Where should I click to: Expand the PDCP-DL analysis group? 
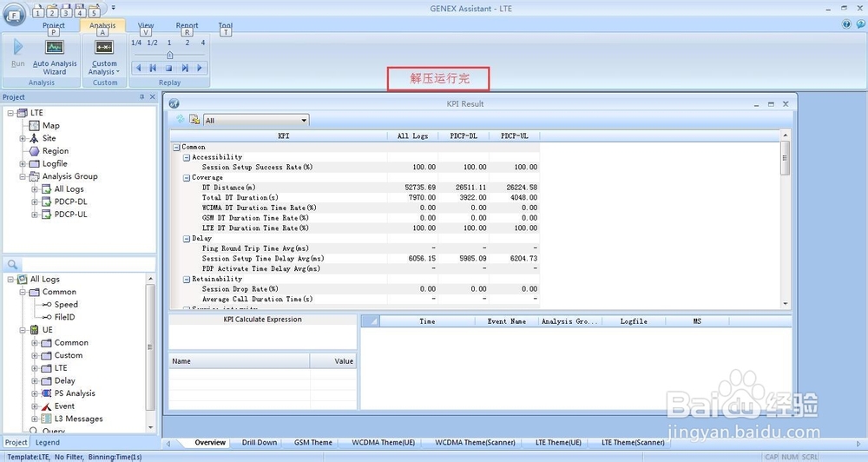pos(35,202)
